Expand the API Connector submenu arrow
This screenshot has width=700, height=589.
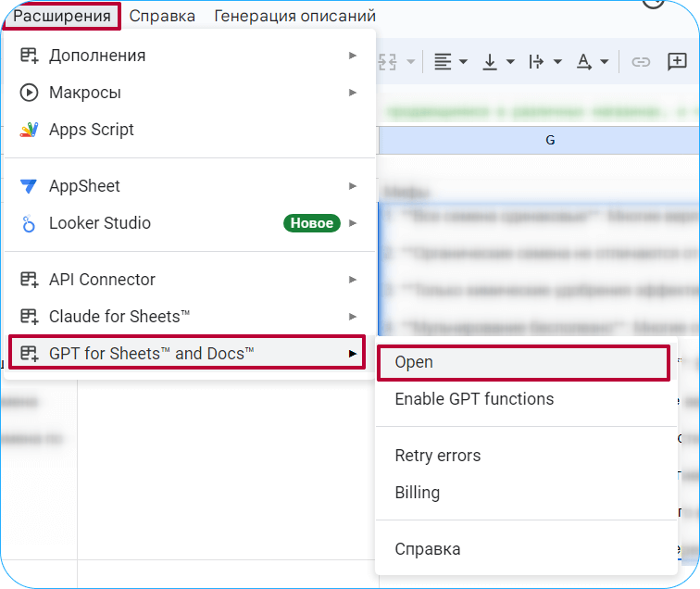click(x=353, y=280)
